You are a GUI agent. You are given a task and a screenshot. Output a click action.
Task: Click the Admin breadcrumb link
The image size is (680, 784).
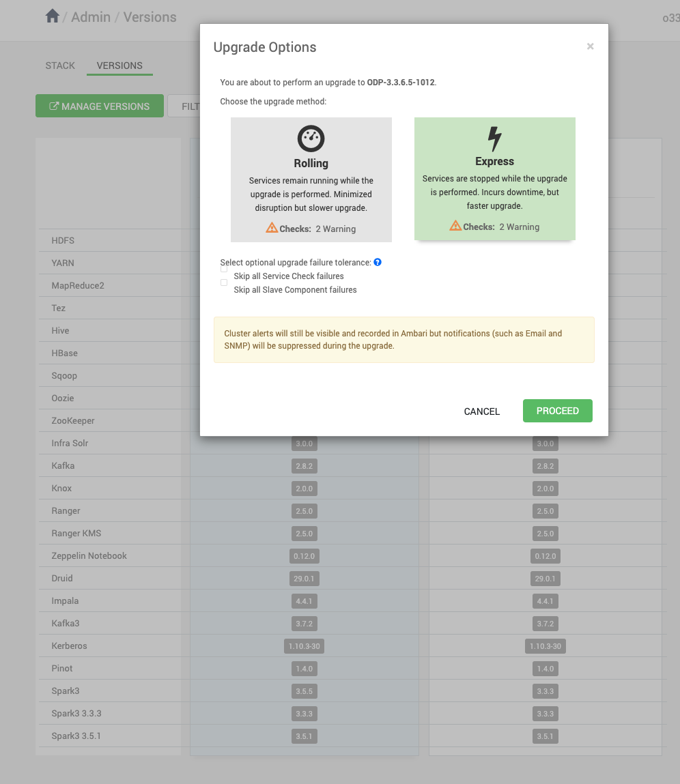[91, 17]
